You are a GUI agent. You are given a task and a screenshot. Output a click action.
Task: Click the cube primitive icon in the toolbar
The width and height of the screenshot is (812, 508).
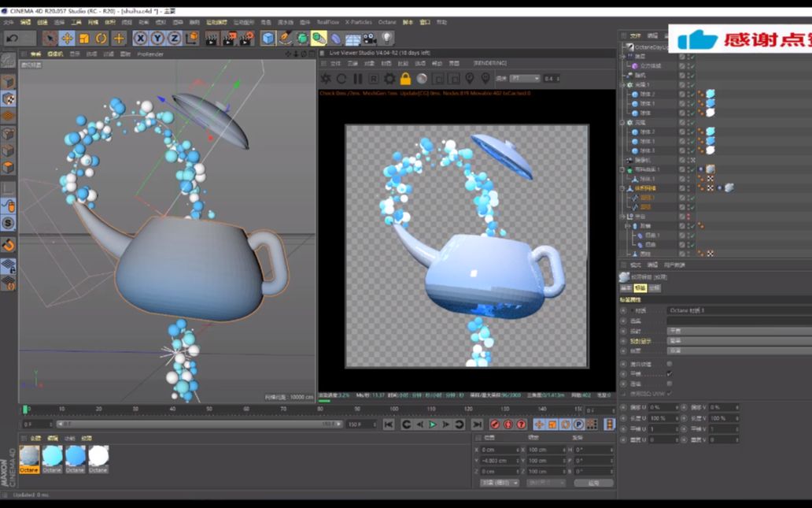[268, 38]
